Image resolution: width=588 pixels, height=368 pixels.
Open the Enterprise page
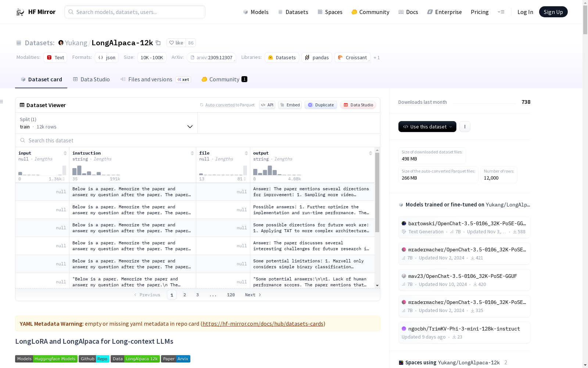point(444,12)
